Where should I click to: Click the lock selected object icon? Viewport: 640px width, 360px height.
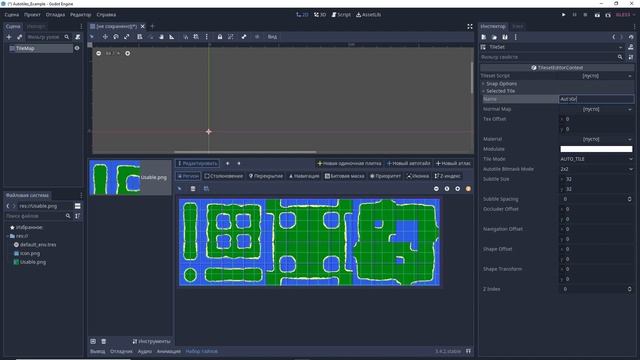pos(220,37)
